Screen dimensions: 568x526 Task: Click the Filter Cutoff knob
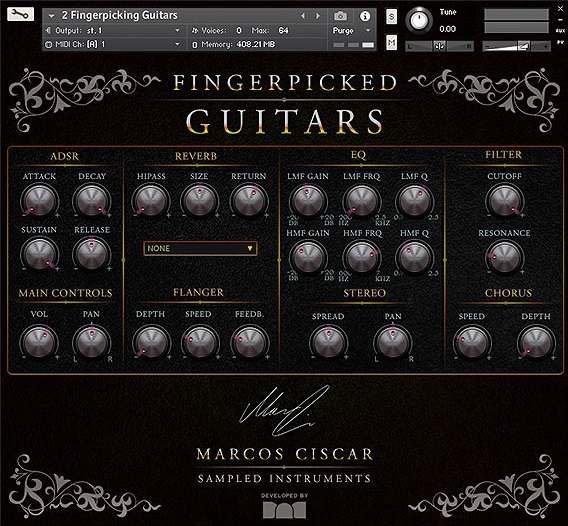[504, 201]
